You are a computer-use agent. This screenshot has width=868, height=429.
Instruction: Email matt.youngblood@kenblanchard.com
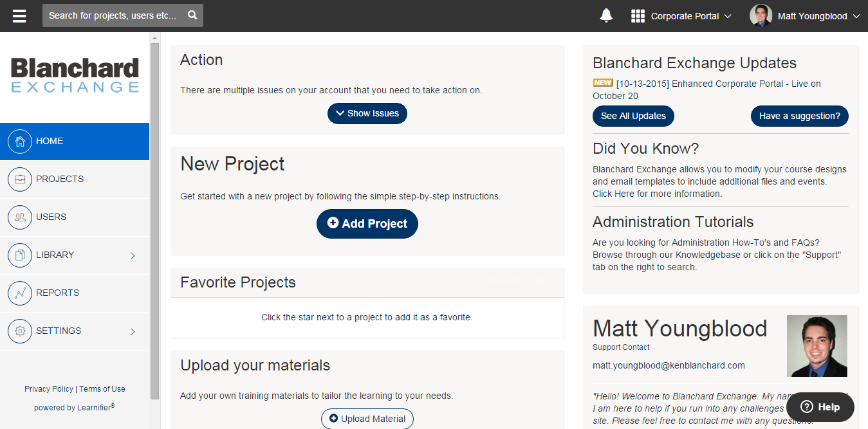(669, 365)
